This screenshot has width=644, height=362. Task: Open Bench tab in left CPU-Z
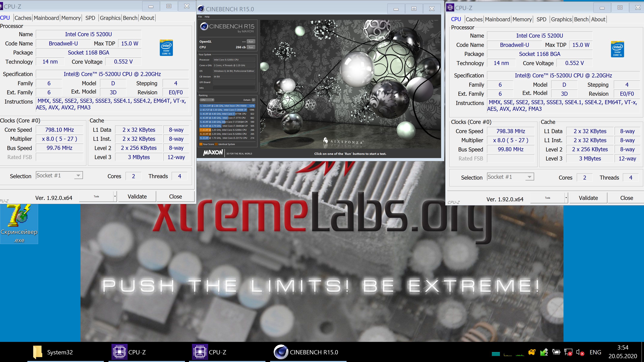(x=130, y=18)
